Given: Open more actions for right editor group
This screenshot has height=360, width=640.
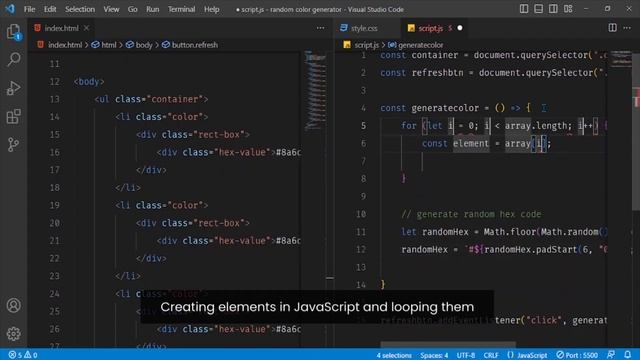Looking at the screenshot, I should (x=627, y=28).
